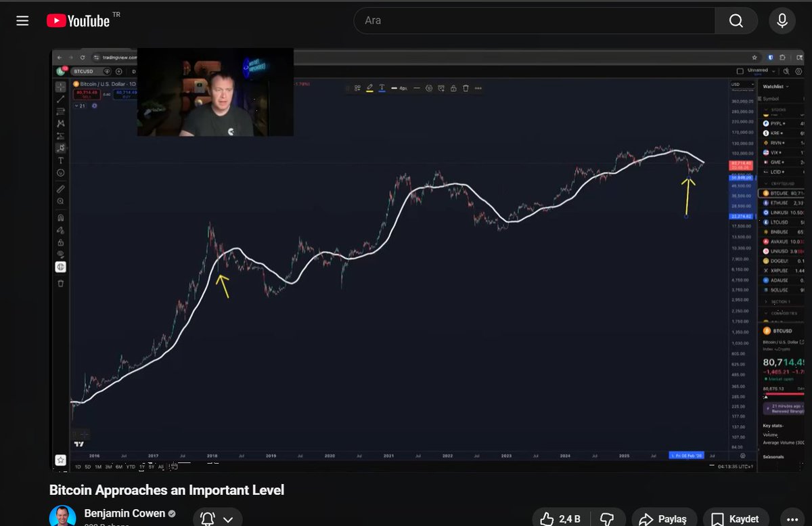The height and width of the screenshot is (526, 812).
Task: Start voice search with microphone icon
Action: pos(782,21)
